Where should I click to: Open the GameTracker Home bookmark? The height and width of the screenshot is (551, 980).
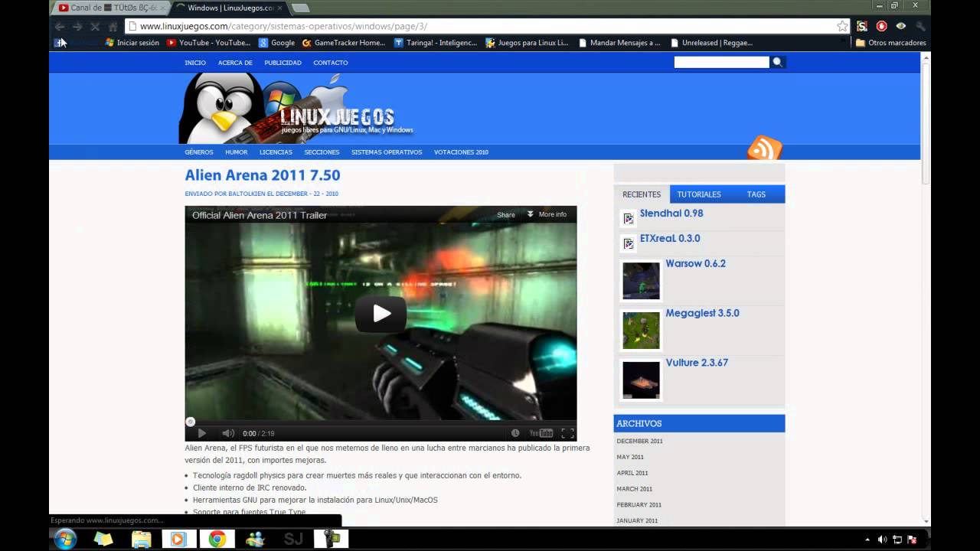tap(344, 43)
